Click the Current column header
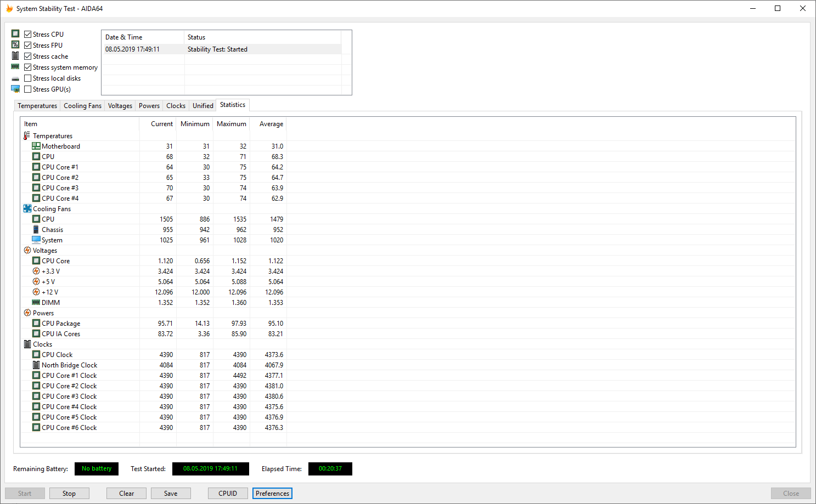The height and width of the screenshot is (504, 816). point(158,124)
